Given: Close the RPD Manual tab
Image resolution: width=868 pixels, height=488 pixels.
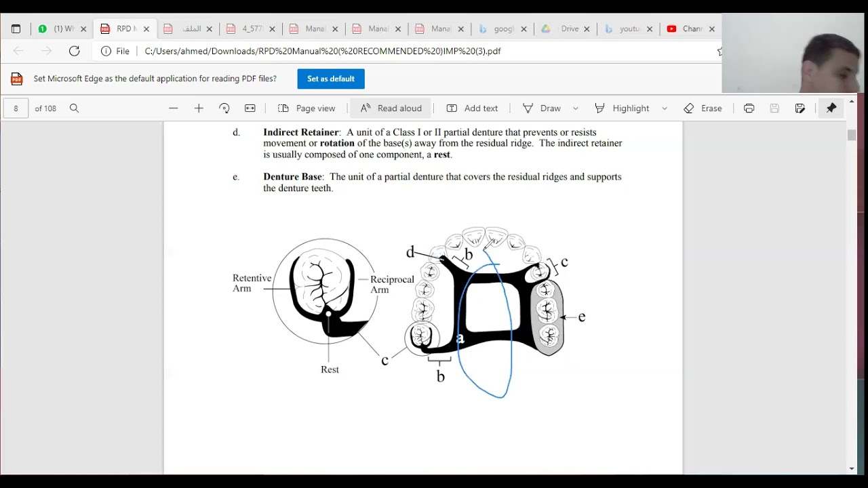Looking at the screenshot, I should pos(146,29).
